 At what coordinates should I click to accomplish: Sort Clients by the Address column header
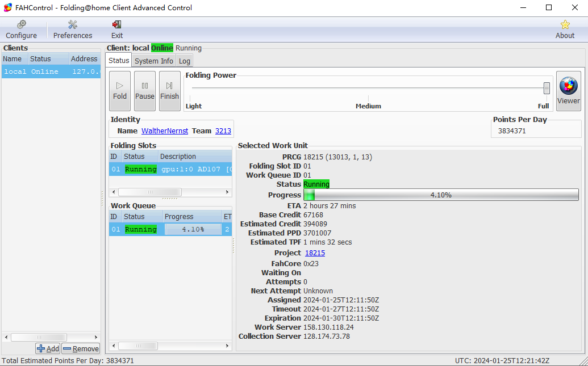coord(85,59)
